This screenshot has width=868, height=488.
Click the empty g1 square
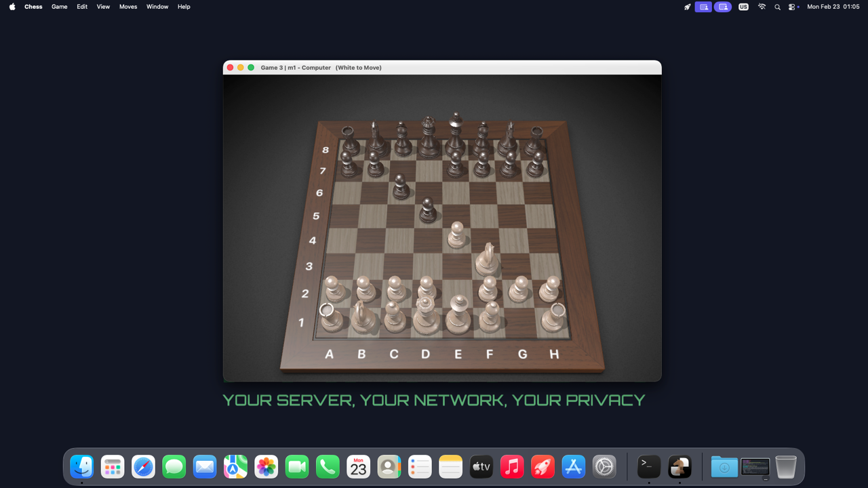(x=521, y=323)
